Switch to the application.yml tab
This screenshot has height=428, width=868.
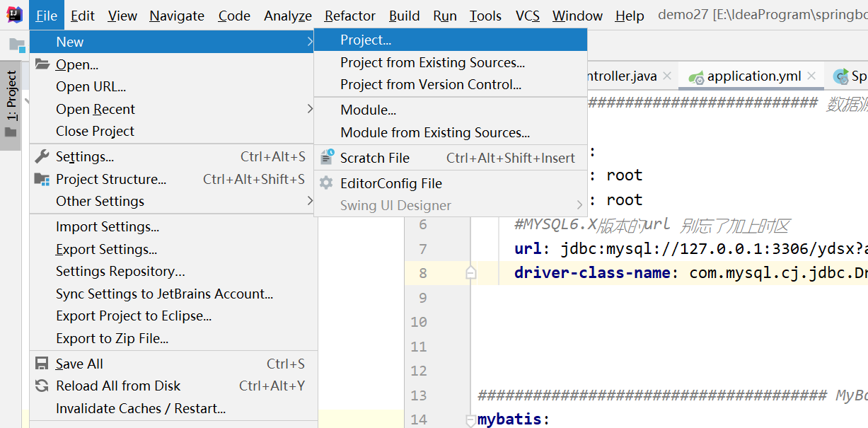pos(753,76)
